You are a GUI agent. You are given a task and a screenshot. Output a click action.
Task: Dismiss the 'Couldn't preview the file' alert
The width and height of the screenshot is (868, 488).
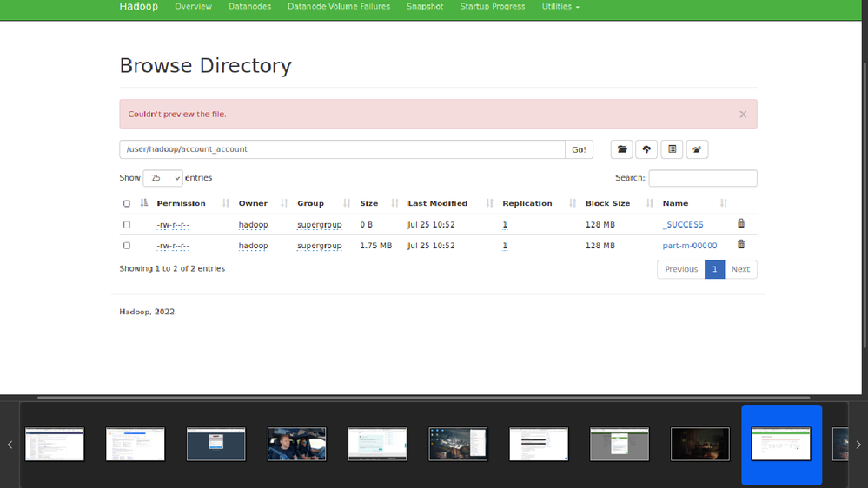743,114
